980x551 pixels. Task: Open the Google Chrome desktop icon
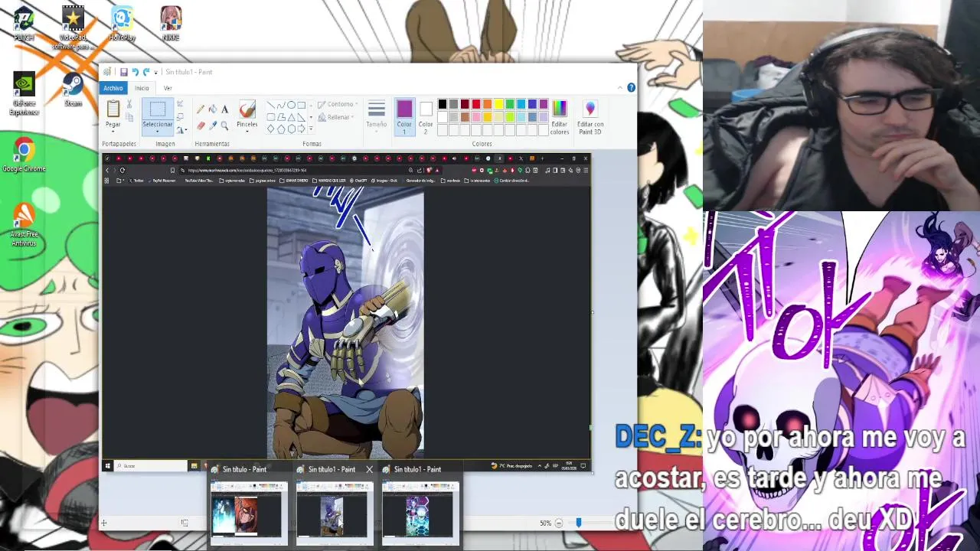[24, 155]
